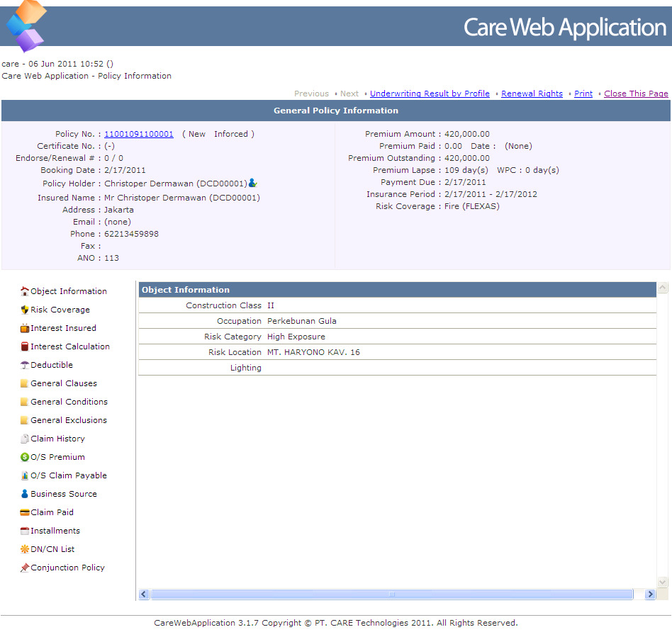The width and height of the screenshot is (672, 637).
Task: Click the dollar icon beside O/S Premium
Action: coord(25,457)
